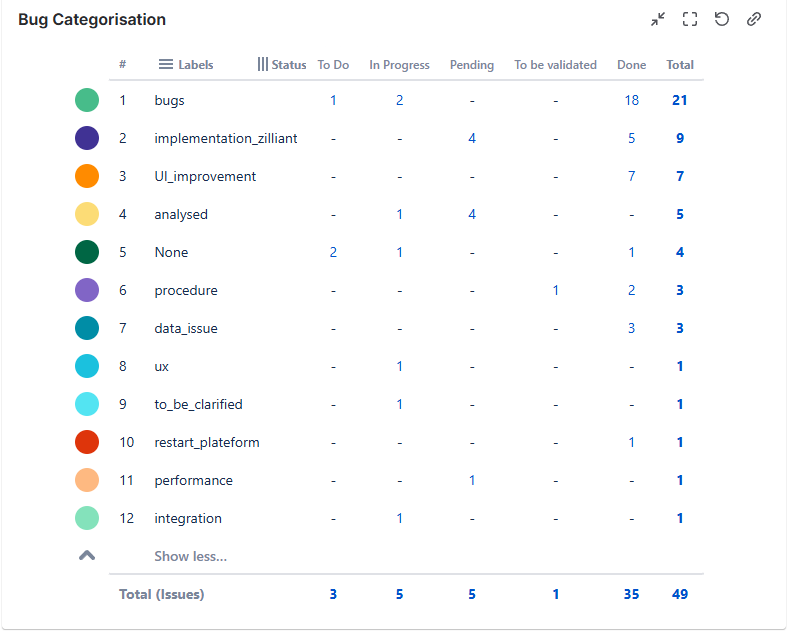789x631 pixels.
Task: Click the To be validated column header
Action: pos(555,65)
